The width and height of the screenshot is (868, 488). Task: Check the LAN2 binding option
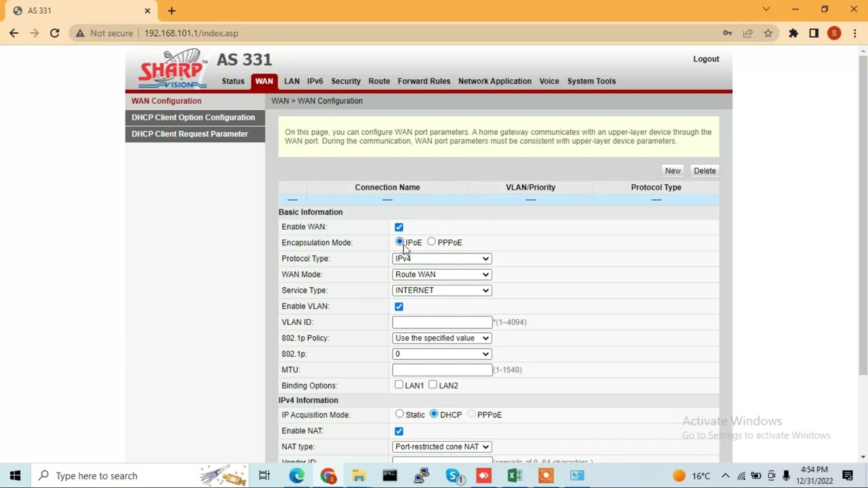click(433, 385)
